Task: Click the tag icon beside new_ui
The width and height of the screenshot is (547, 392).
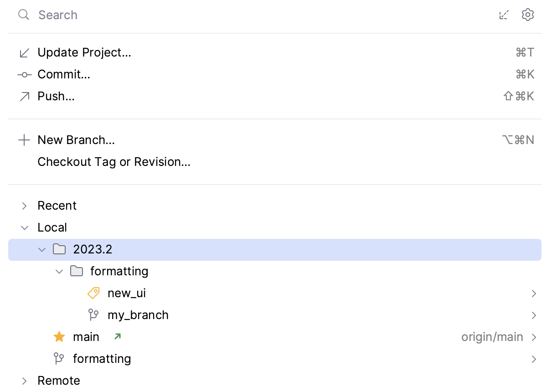Action: pyautogui.click(x=93, y=293)
